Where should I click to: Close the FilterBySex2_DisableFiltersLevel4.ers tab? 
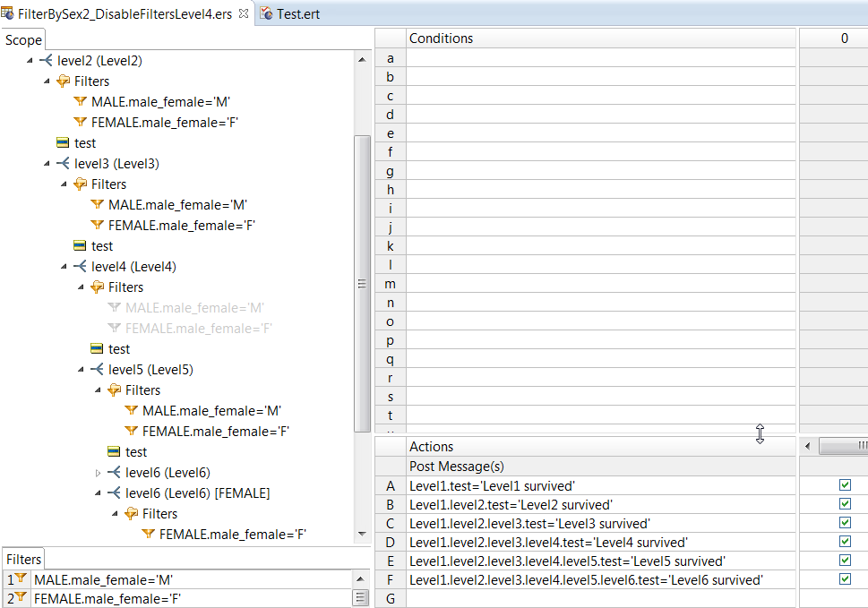[x=244, y=13]
